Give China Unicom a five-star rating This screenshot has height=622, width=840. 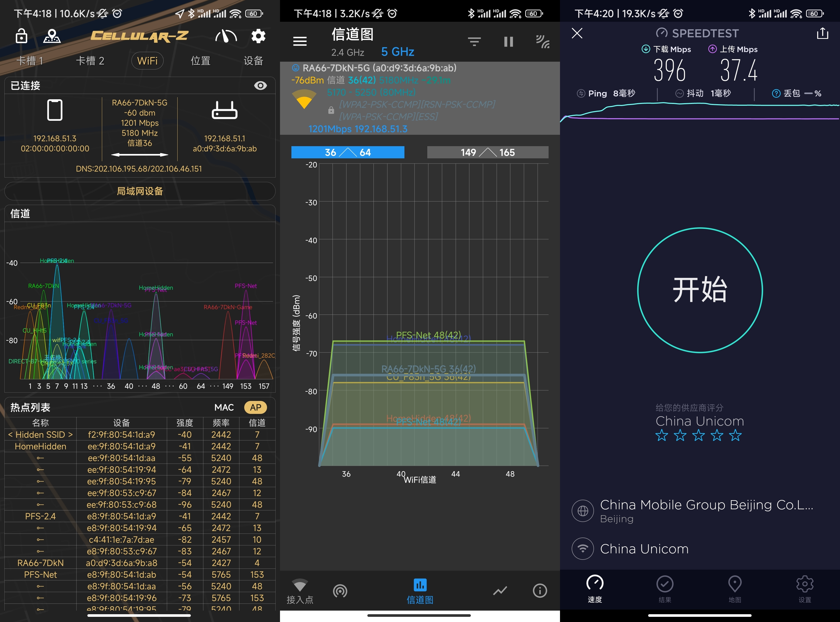[735, 435]
